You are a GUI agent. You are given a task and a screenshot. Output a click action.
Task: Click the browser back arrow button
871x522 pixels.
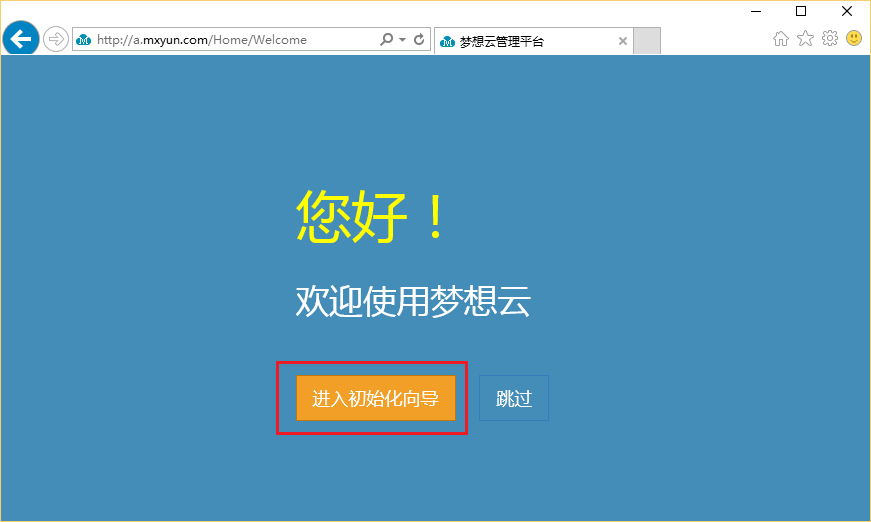tap(21, 39)
